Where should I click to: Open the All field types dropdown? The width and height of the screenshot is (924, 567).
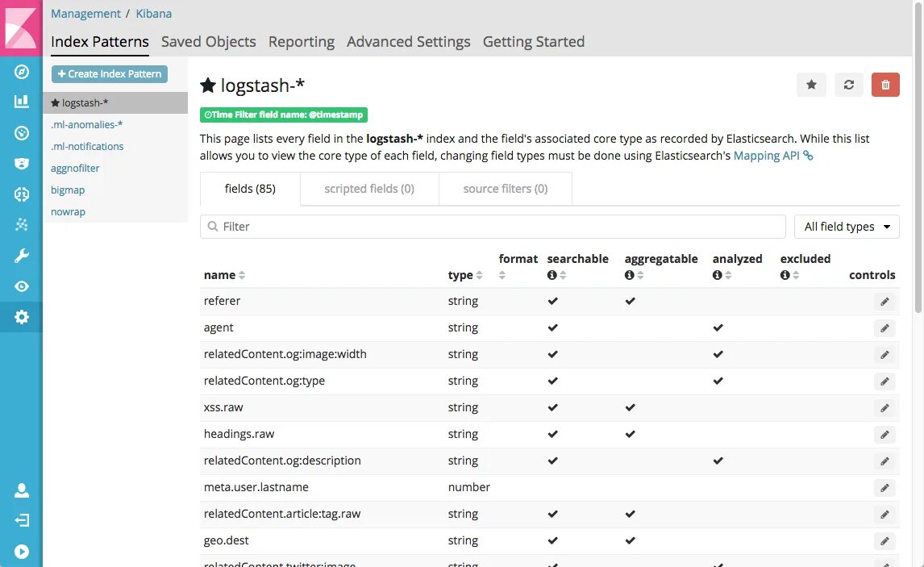click(x=847, y=227)
